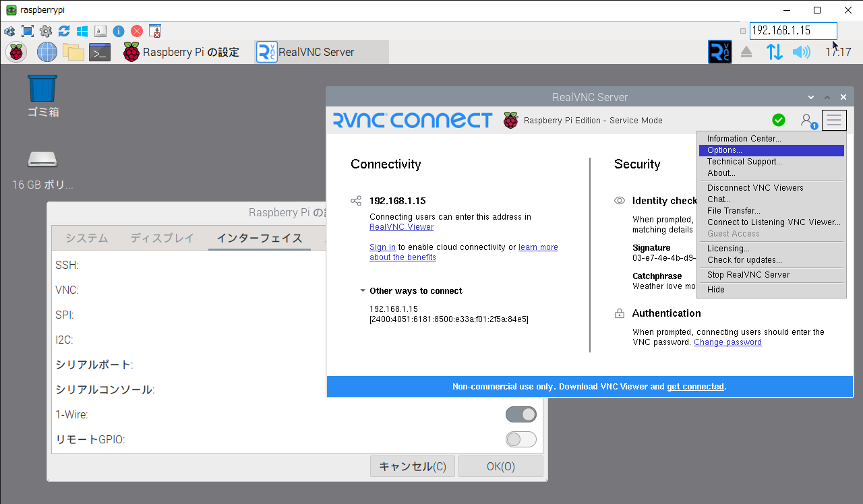Click the Sign in link
Viewport: 863px width, 504px height.
382,247
